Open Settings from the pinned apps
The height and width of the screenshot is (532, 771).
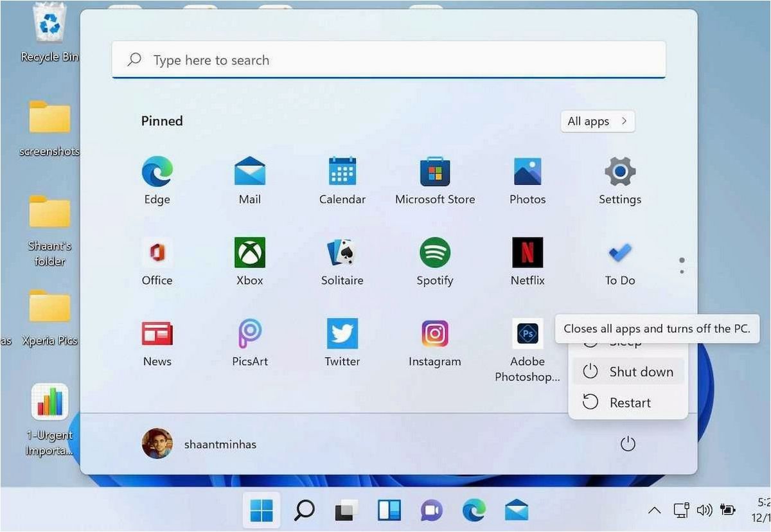[620, 181]
